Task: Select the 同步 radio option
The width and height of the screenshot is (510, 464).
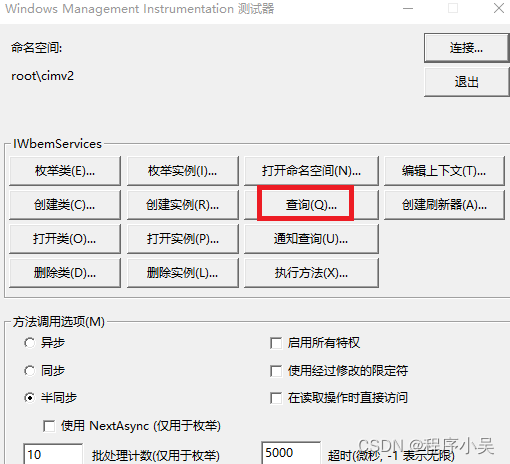Action: click(x=30, y=371)
